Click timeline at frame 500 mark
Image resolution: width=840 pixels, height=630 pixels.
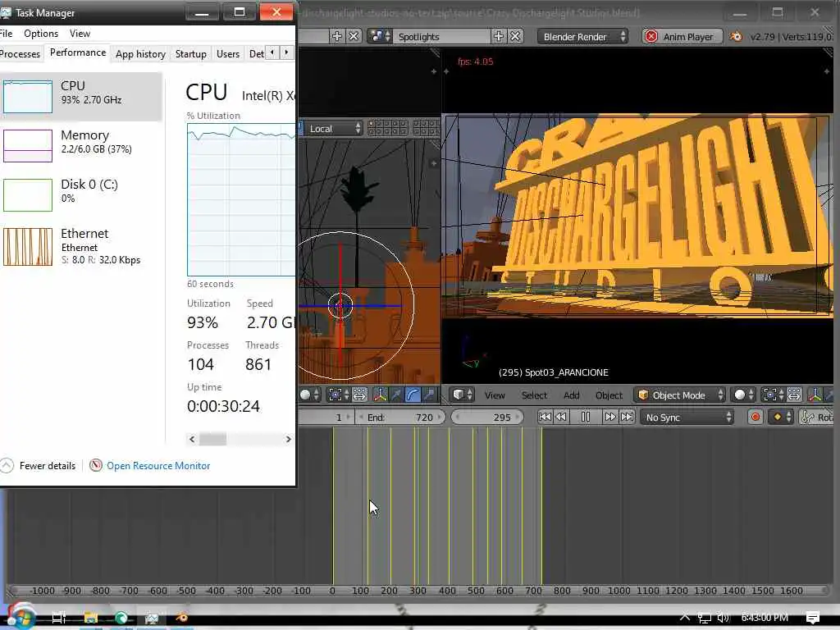point(476,591)
